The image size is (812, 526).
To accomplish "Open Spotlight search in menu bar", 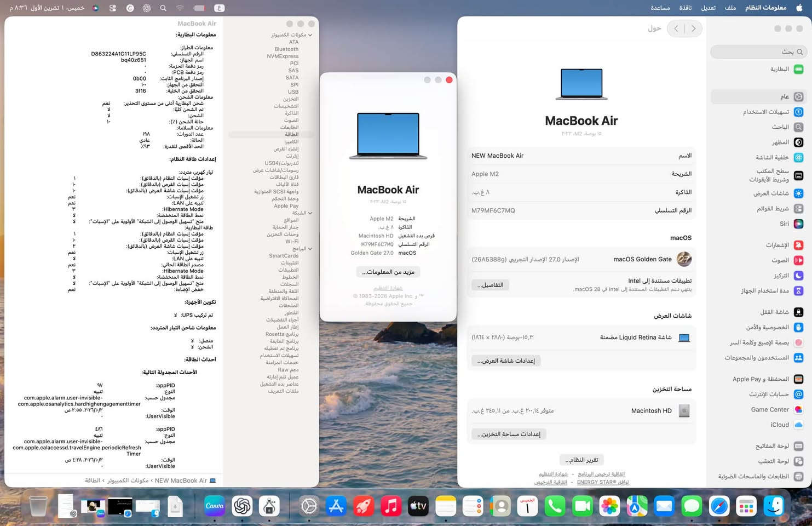I will click(x=163, y=8).
